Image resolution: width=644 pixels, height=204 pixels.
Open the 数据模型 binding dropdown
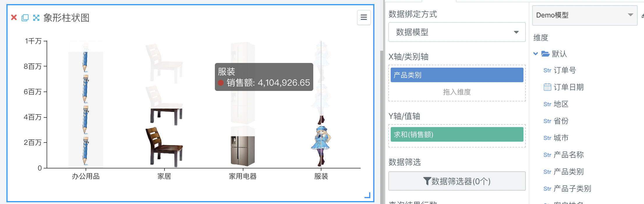point(457,32)
